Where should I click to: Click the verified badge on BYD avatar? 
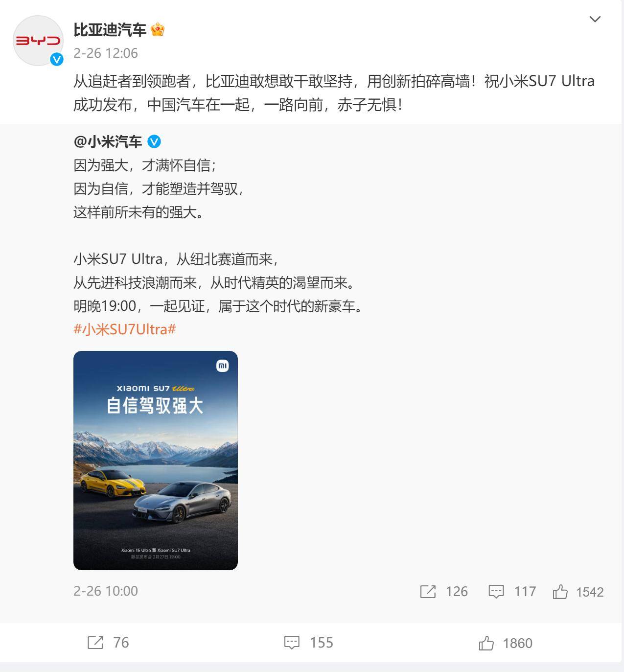click(57, 60)
